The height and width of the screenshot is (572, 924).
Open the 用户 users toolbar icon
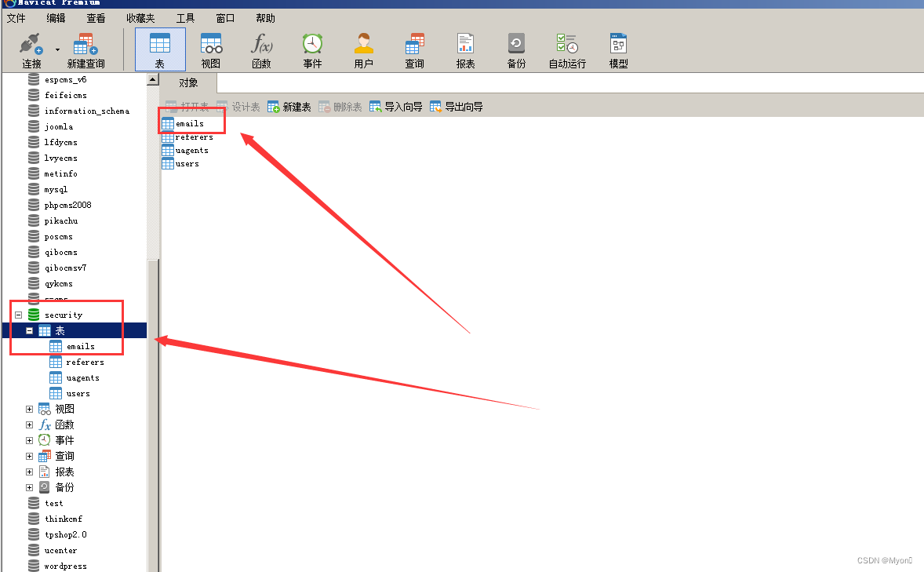364,51
